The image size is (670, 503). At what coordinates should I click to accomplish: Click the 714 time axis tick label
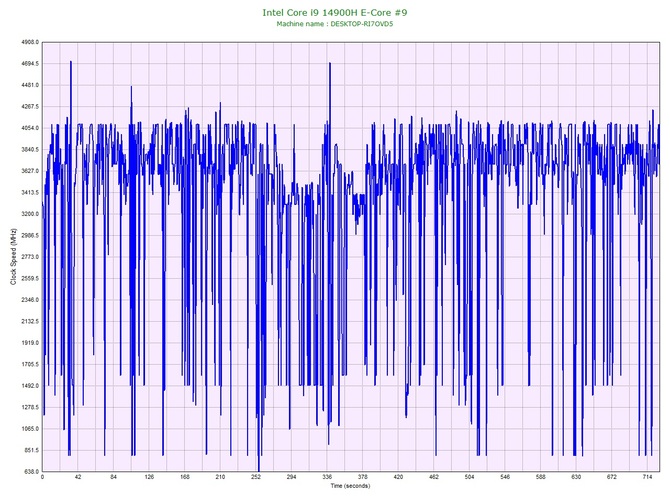(x=648, y=477)
